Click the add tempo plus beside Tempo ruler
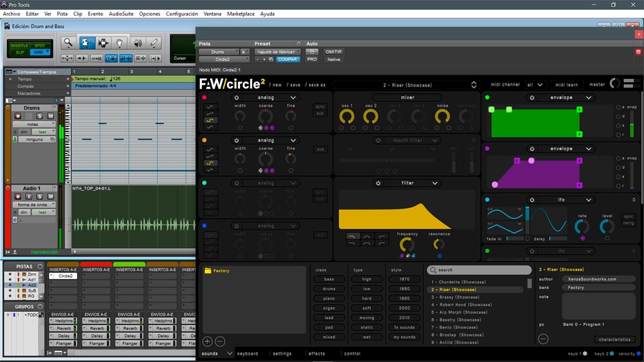Viewport: 644px width, 362px height. pos(68,79)
